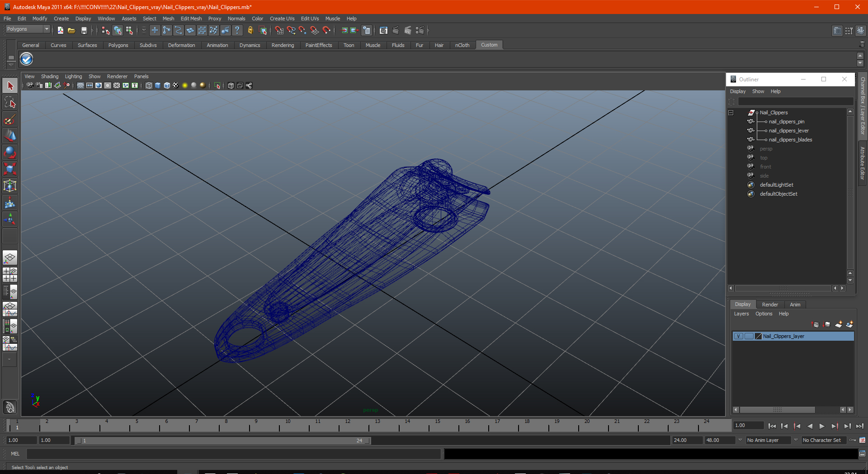Open the Create menu

[61, 19]
